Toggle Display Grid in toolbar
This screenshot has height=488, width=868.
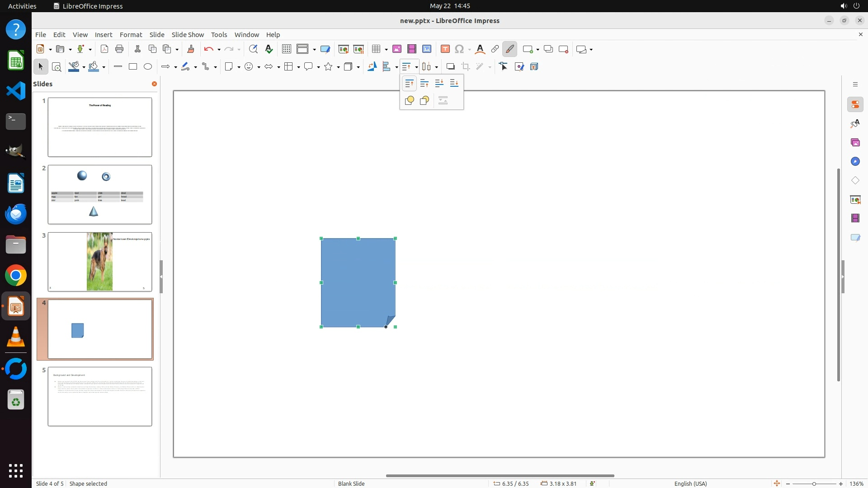click(x=286, y=49)
